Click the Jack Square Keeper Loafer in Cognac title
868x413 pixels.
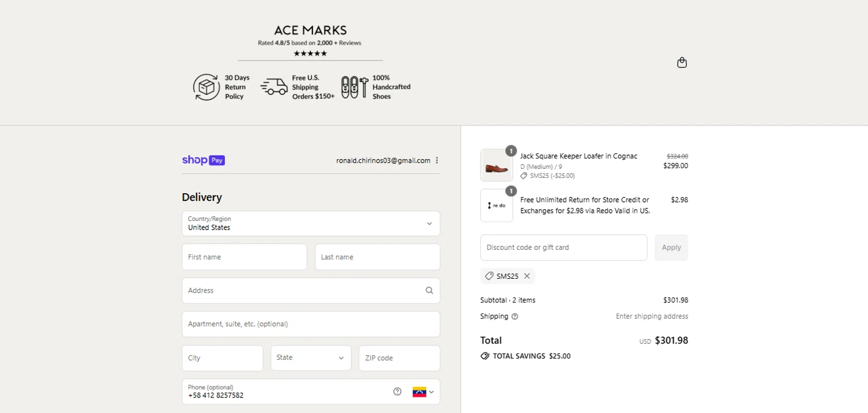tap(579, 156)
